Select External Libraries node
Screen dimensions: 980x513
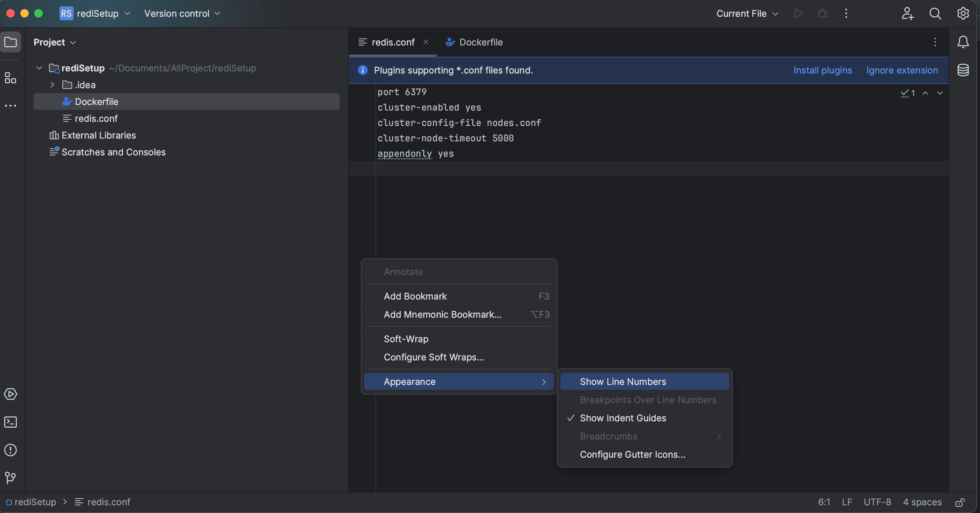[186, 135]
